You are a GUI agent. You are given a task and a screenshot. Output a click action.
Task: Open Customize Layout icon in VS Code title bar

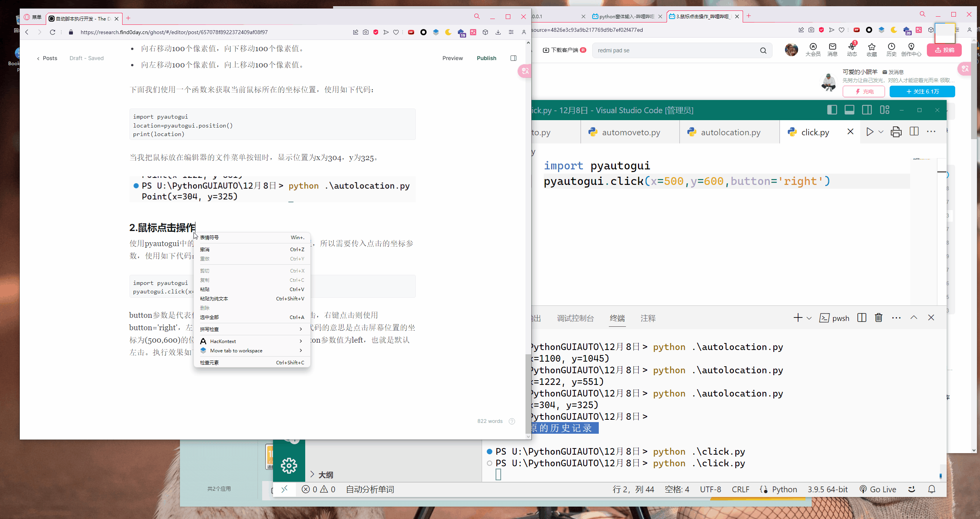(x=885, y=110)
